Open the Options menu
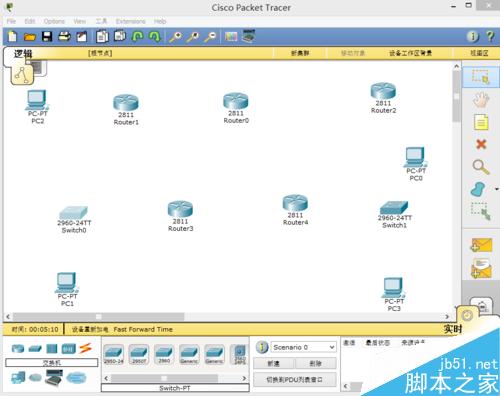 coord(54,21)
